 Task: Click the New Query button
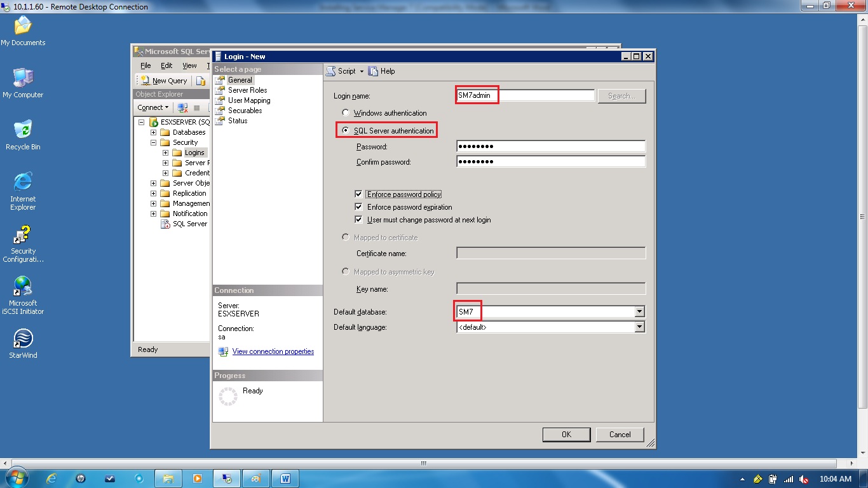pyautogui.click(x=163, y=80)
